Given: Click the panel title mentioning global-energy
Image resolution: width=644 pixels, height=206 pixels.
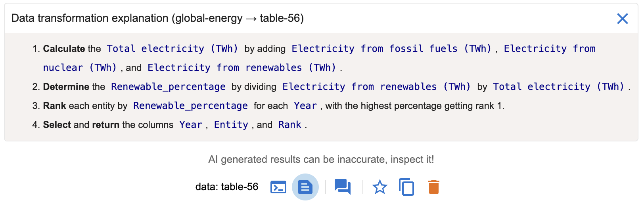Looking at the screenshot, I should pos(157,18).
